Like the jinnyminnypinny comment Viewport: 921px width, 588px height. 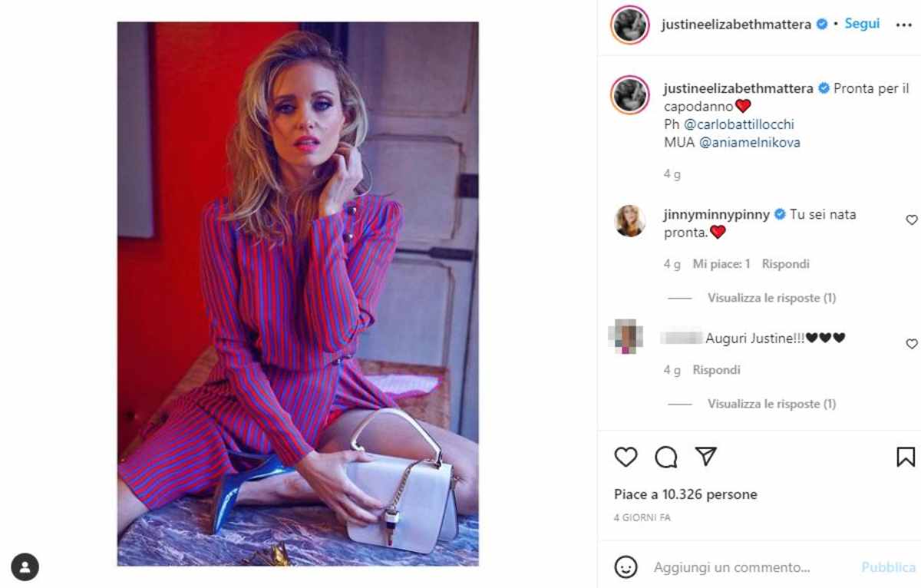pos(912,220)
